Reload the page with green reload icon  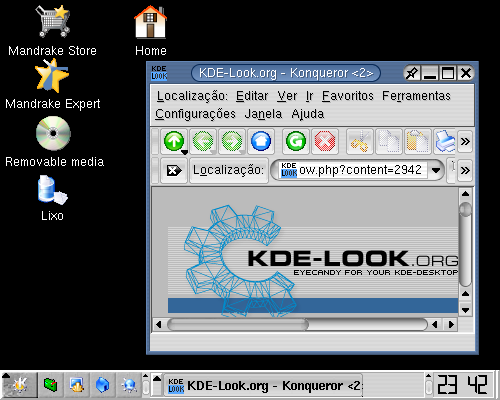(x=296, y=141)
